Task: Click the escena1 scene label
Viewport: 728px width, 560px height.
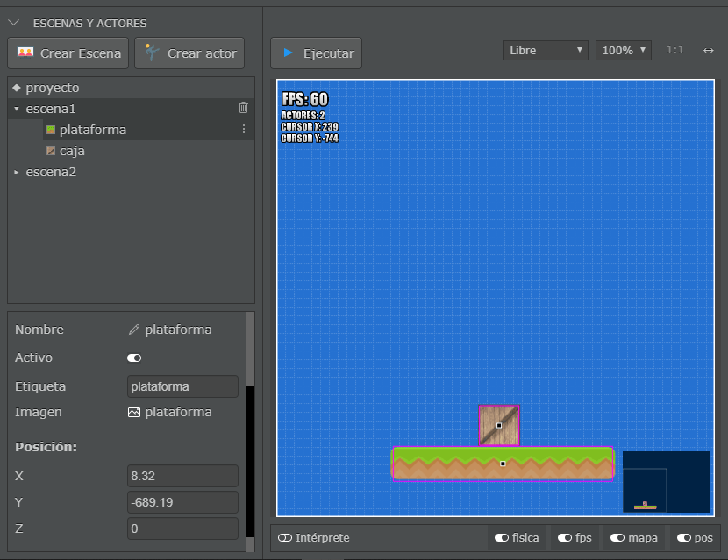Action: [51, 109]
